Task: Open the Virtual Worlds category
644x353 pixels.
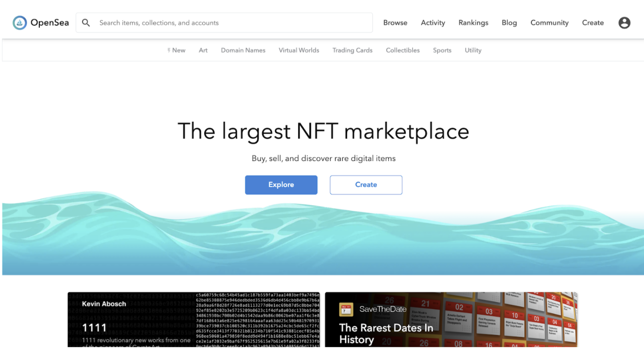Action: pos(299,50)
